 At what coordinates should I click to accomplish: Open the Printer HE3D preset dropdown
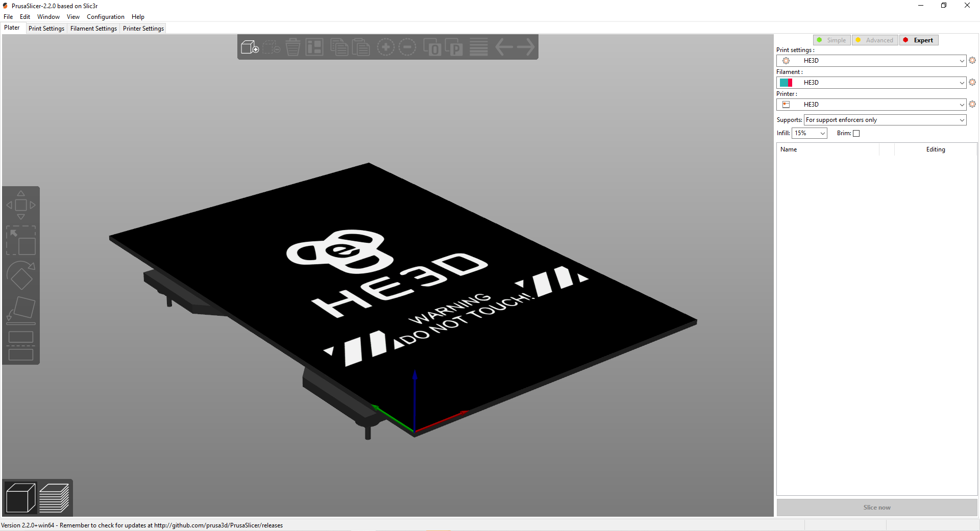pos(871,105)
